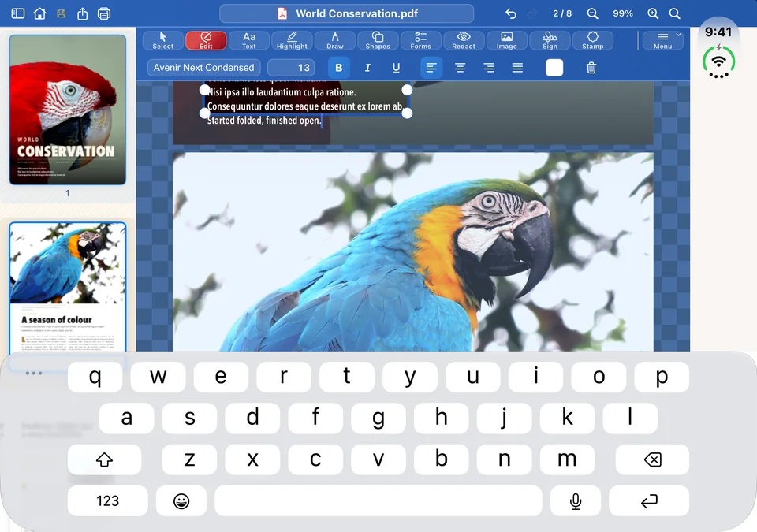Open the Avenir Next Condensed font selector
This screenshot has width=757, height=532.
[x=203, y=68]
